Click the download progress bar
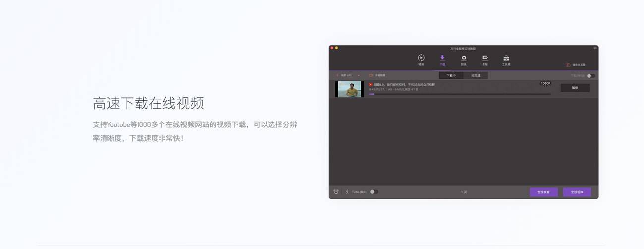The image size is (644, 249). point(459,94)
